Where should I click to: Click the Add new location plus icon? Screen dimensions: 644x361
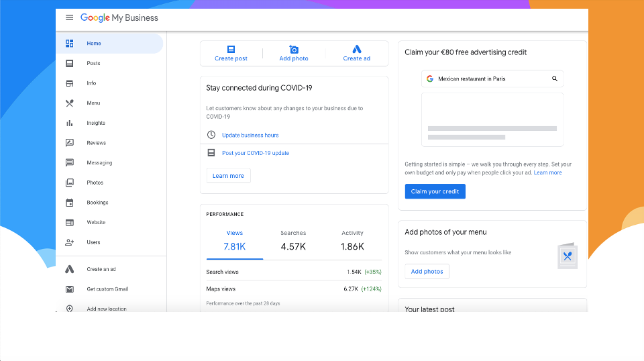69,309
